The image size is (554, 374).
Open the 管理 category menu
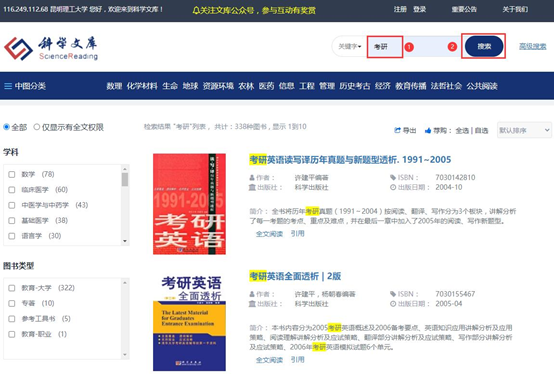click(x=327, y=86)
